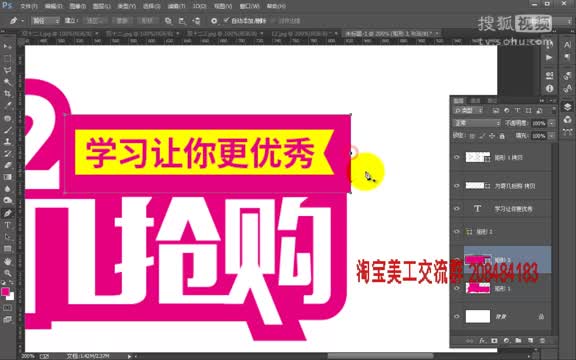Toggle lock transparent pixels
The height and width of the screenshot is (360, 576).
point(472,136)
